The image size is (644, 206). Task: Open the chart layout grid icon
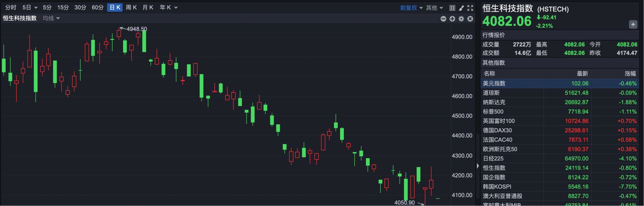(452, 8)
